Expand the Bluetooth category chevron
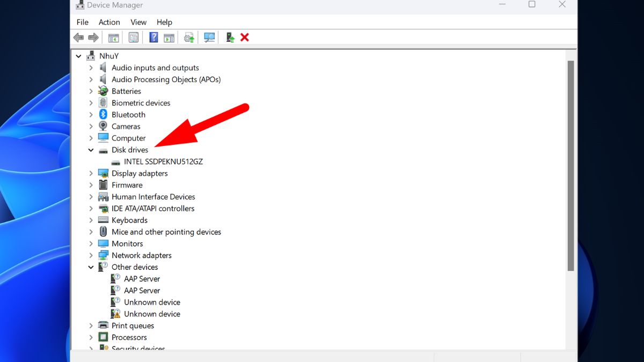This screenshot has height=362, width=644. [x=91, y=115]
